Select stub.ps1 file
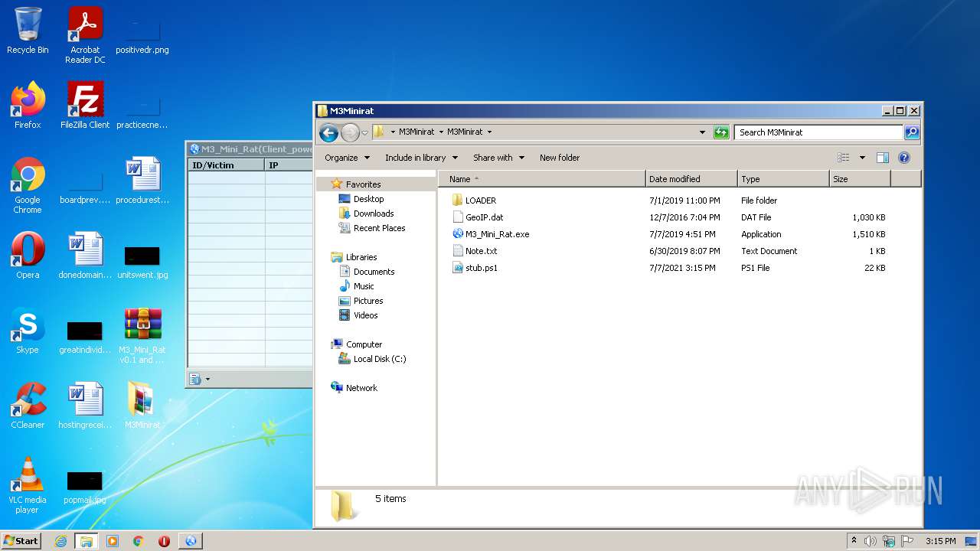This screenshot has height=551, width=980. point(481,268)
